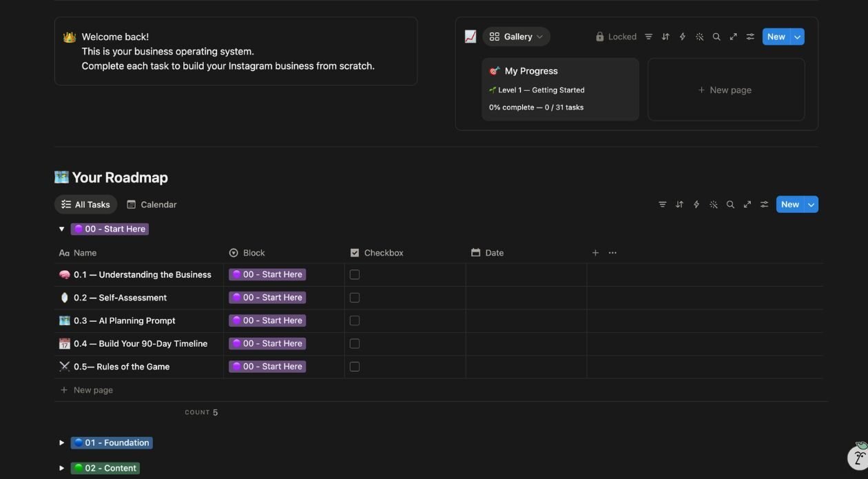Tick the checkbox for 0.3 AI Planning Prompt
The height and width of the screenshot is (479, 868).
pos(355,320)
